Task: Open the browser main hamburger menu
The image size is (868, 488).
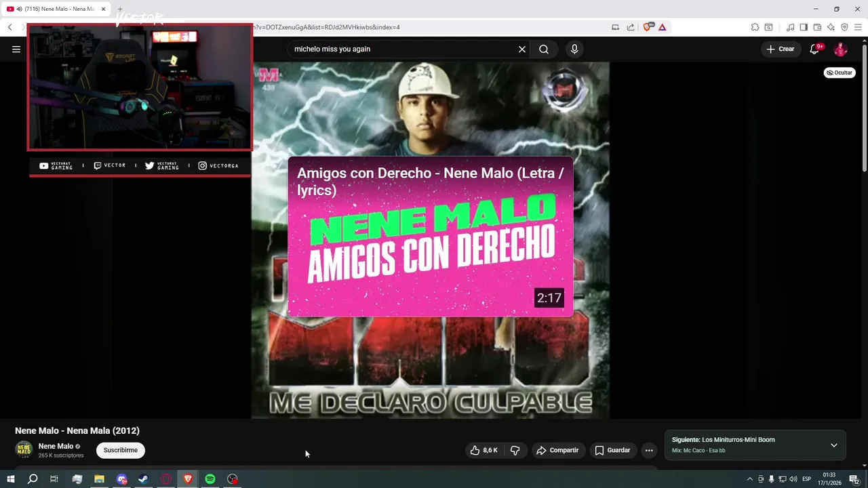Action: [x=858, y=27]
